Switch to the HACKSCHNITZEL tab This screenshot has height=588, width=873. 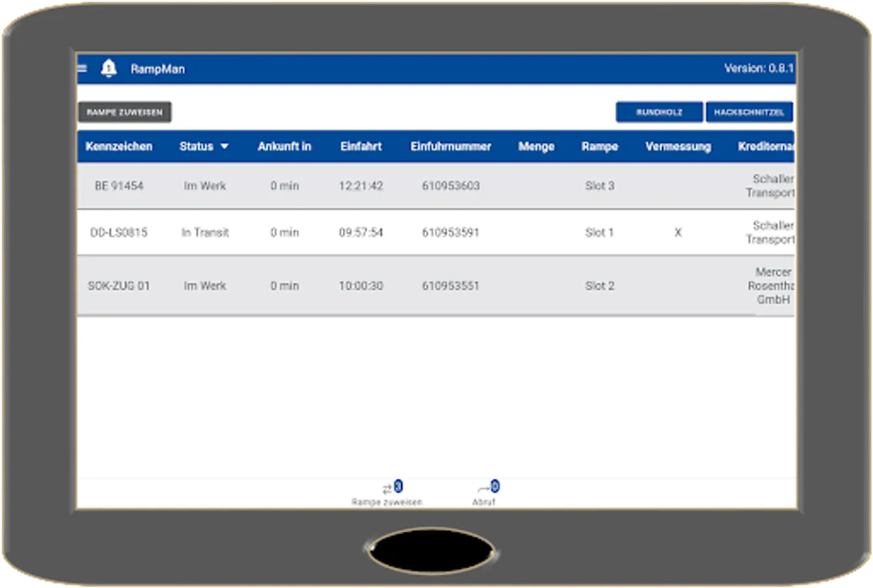[749, 111]
